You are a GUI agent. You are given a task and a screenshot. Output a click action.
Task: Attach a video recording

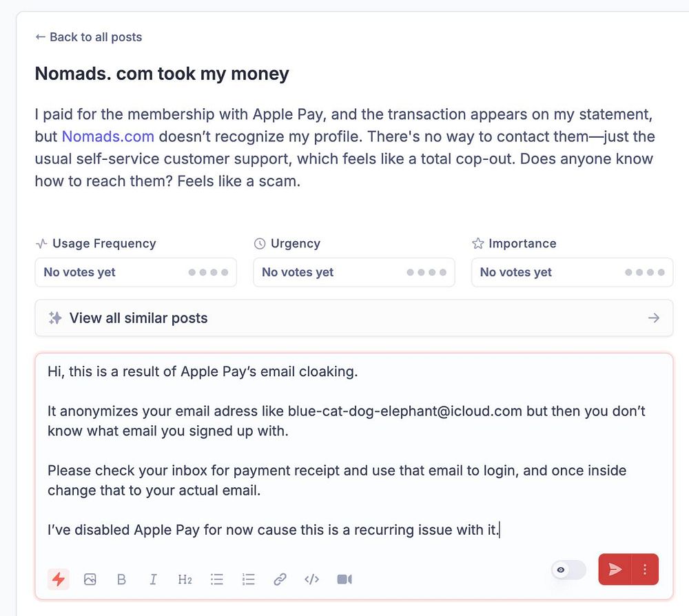(344, 579)
